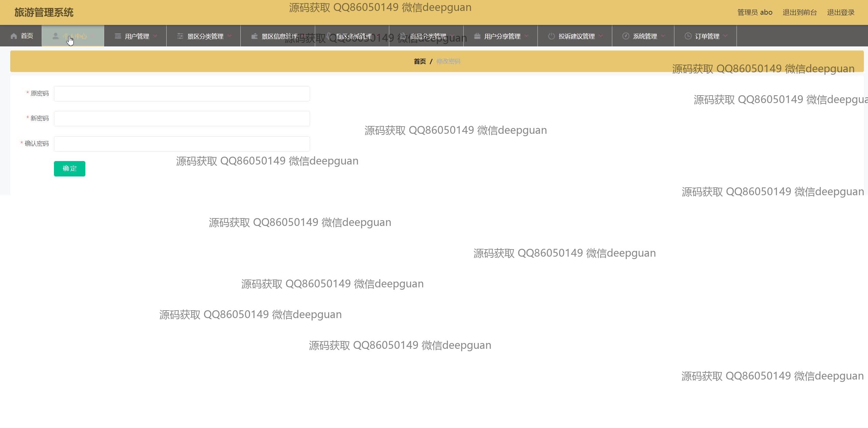
Task: Expand the 订单管理 dropdown arrow
Action: click(726, 36)
